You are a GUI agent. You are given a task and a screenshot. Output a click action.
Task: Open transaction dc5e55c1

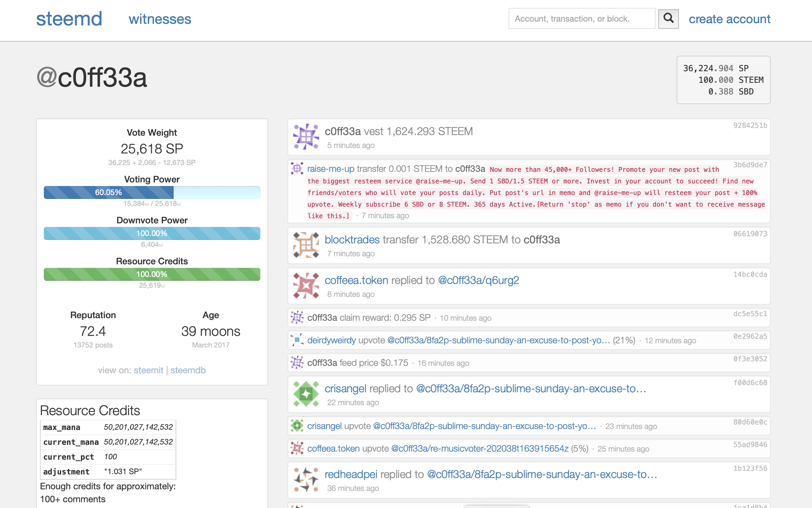coord(750,314)
